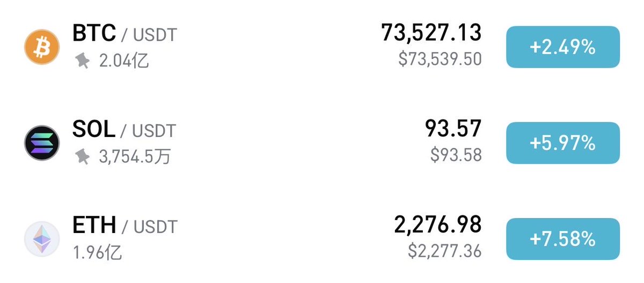
Task: Click the Solana coin icon
Action: [x=42, y=143]
